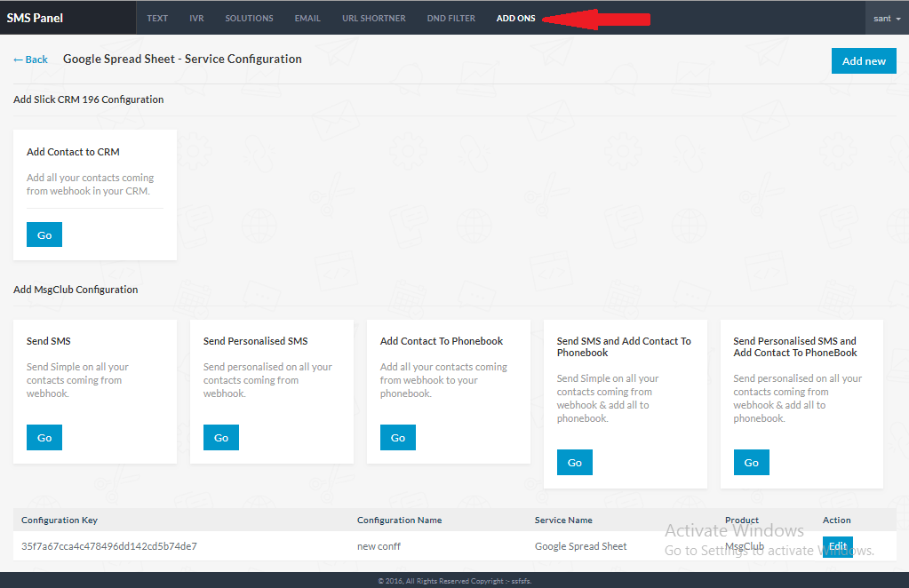
Task: Open the SOLUTIONS menu
Action: point(250,18)
